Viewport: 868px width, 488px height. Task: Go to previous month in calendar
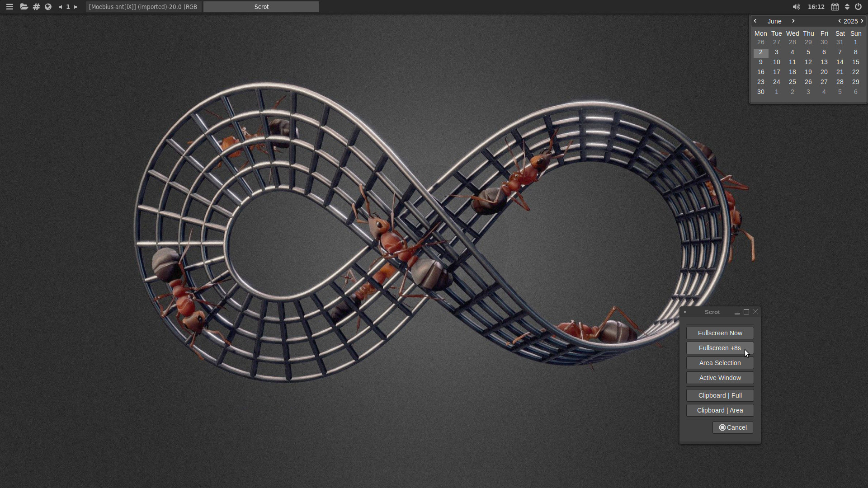[755, 21]
